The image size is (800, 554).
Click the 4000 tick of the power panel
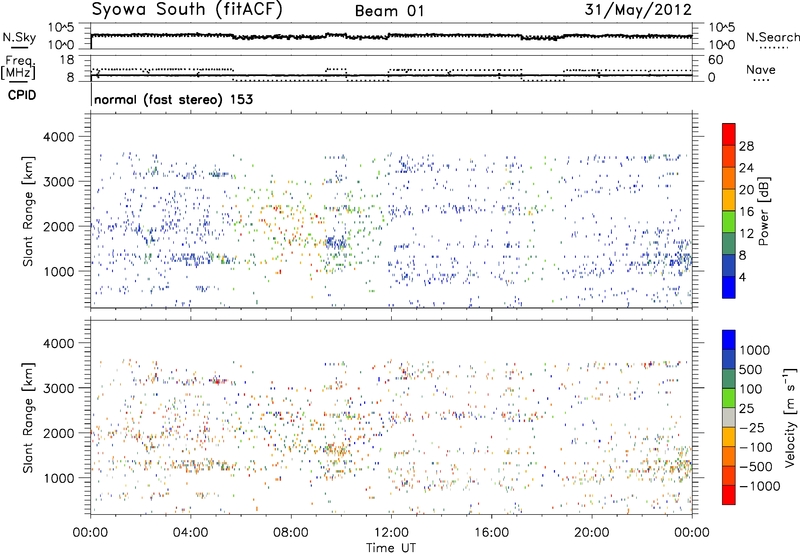(59, 137)
